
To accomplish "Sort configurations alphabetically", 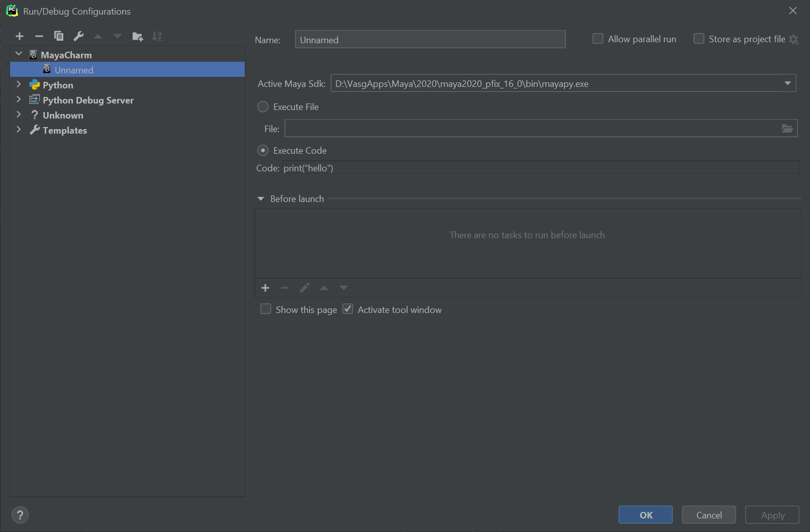I will pyautogui.click(x=157, y=36).
